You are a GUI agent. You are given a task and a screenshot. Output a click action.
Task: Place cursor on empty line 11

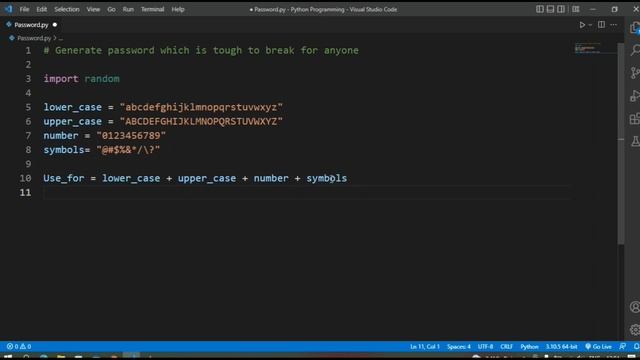click(308, 193)
